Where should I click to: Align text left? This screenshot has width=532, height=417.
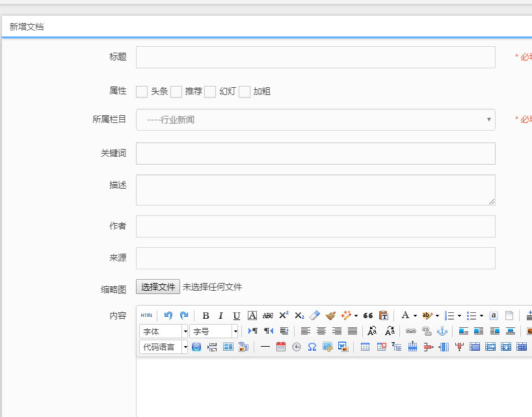306,331
